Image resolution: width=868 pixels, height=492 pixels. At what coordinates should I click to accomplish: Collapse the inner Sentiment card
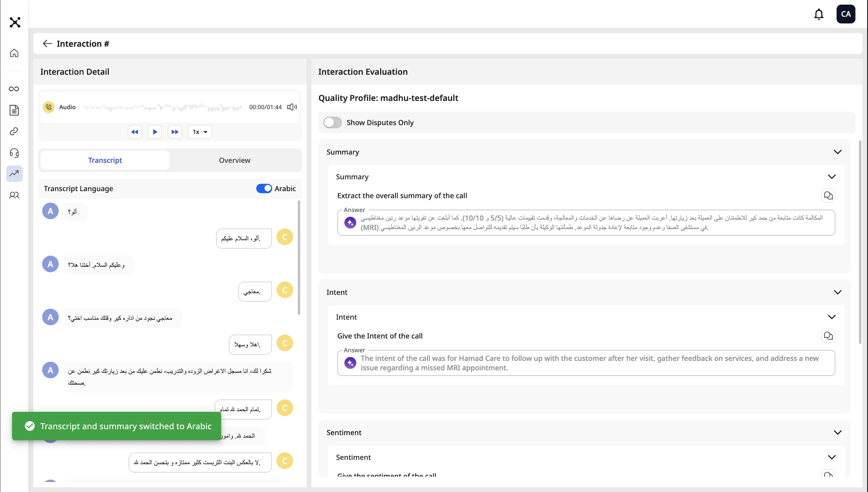831,457
